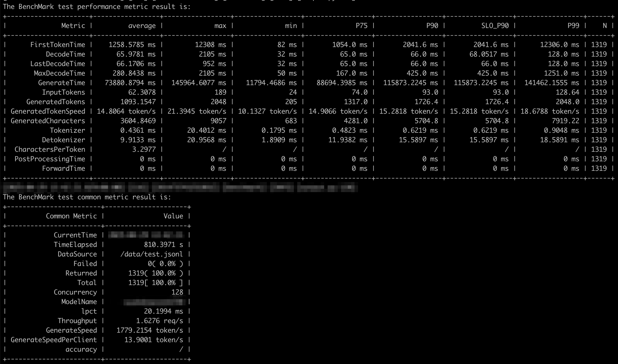618x364 pixels.
Task: Click the Common Metric column header
Action: pyautogui.click(x=71, y=216)
